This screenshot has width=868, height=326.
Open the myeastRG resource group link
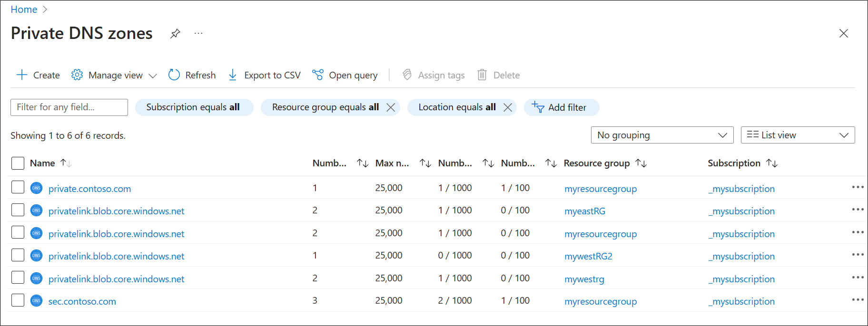(x=585, y=211)
